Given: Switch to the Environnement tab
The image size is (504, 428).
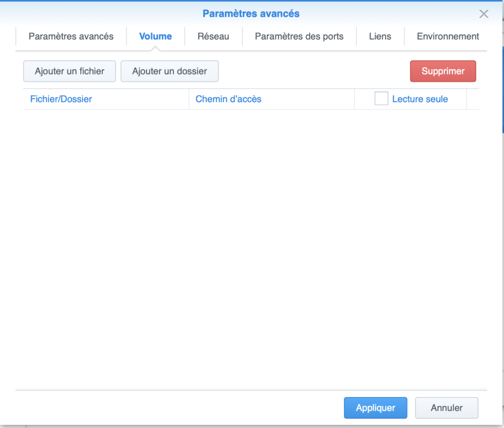Looking at the screenshot, I should [447, 36].
